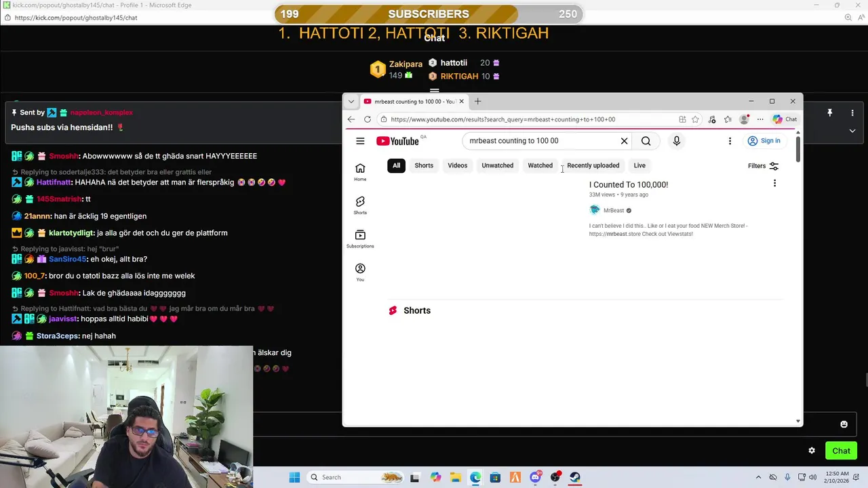Go to the YouTube logo home
Image resolution: width=868 pixels, height=488 pixels.
397,141
